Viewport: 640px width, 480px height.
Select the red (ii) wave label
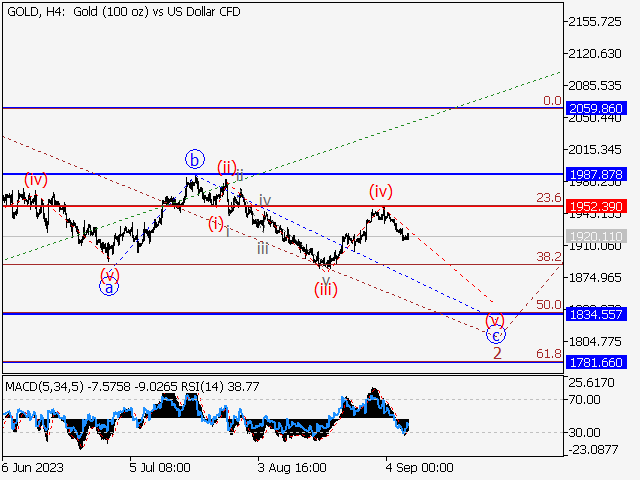227,167
